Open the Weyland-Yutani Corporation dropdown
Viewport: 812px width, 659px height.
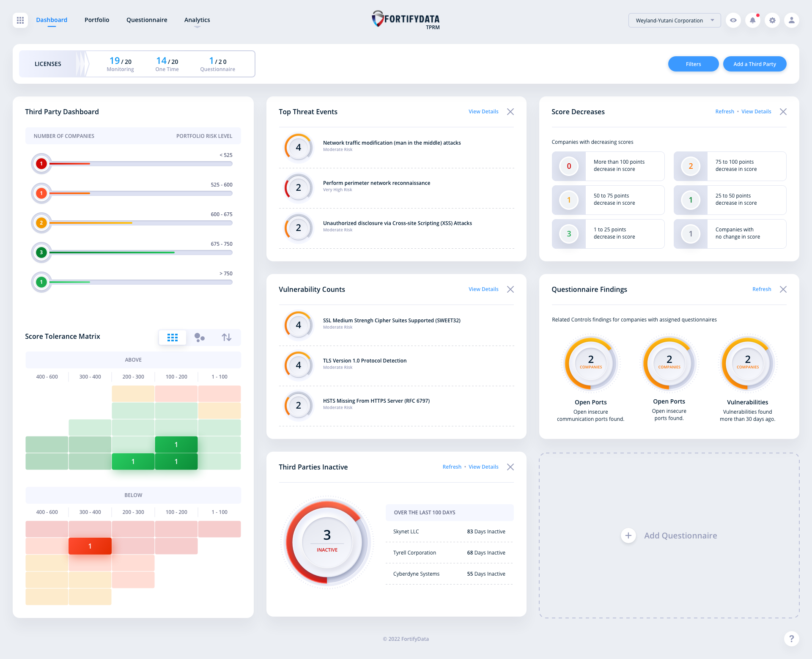tap(674, 20)
